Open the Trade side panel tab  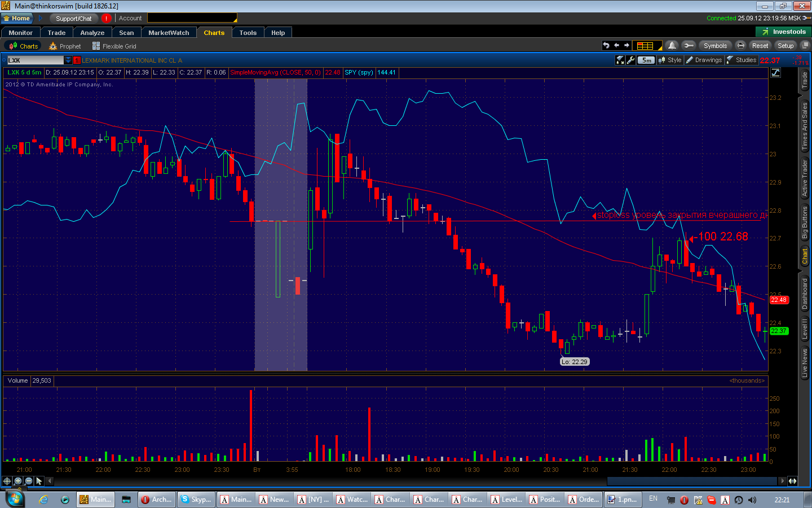(805, 81)
